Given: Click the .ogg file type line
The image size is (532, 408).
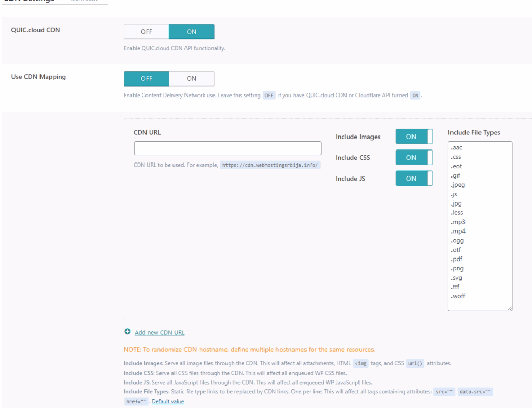Looking at the screenshot, I should [x=457, y=241].
